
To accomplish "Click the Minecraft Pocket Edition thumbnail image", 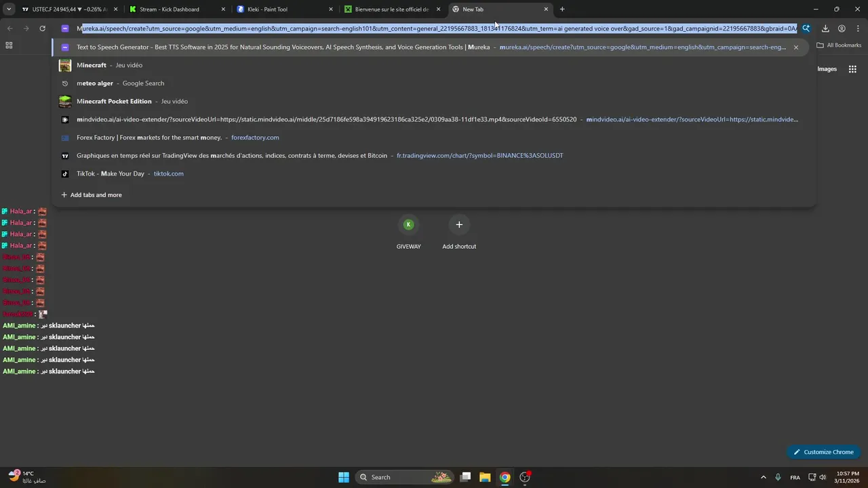I will click(x=65, y=102).
